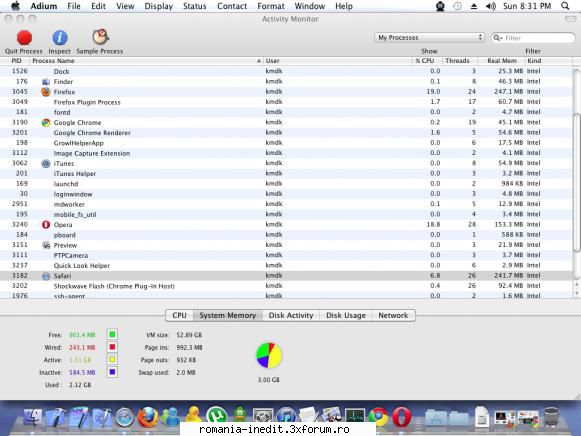Sort by the Threads column header
581x436 pixels.
(x=459, y=61)
